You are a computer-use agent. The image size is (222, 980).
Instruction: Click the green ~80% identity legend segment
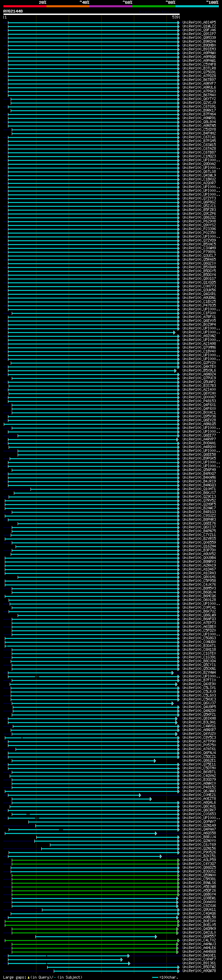pos(154,6)
